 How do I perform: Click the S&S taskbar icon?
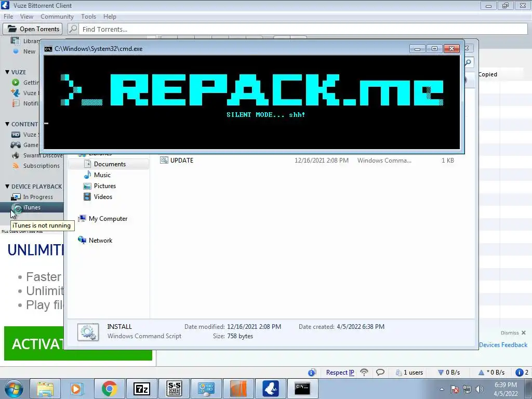pos(174,389)
